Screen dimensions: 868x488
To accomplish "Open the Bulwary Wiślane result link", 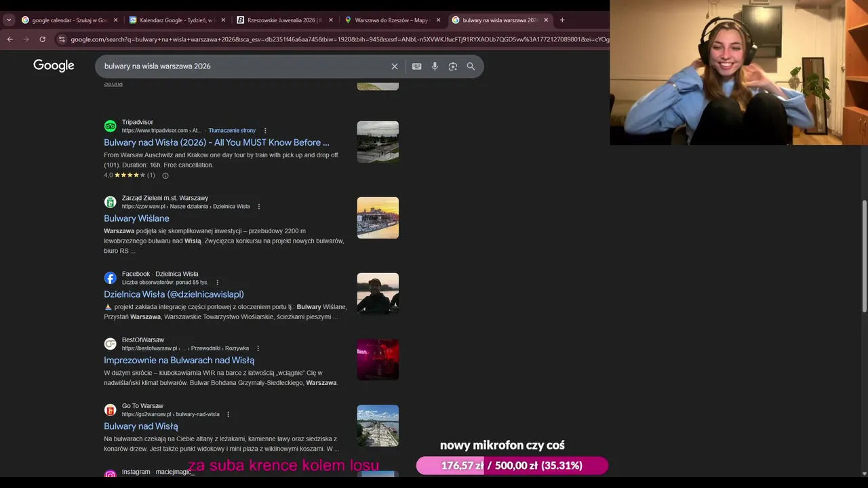I will (136, 218).
